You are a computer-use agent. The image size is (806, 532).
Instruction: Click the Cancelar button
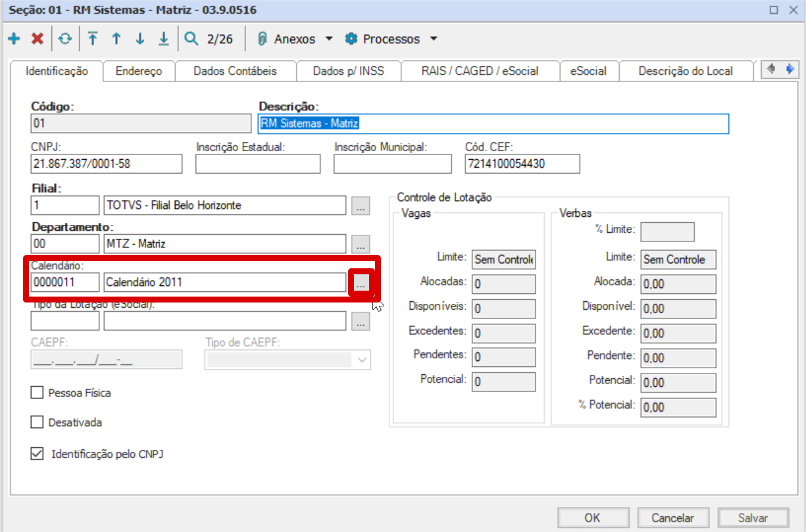point(672,518)
